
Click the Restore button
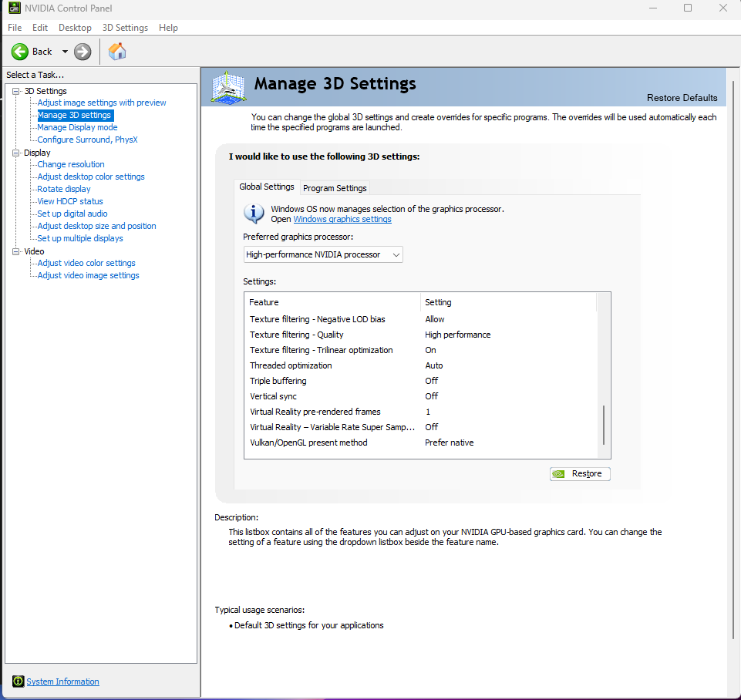click(x=580, y=474)
